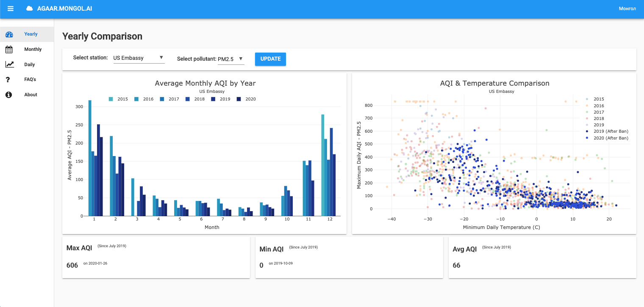Click the Yearly dashboard gauge icon
Image resolution: width=644 pixels, height=307 pixels.
coord(9,34)
